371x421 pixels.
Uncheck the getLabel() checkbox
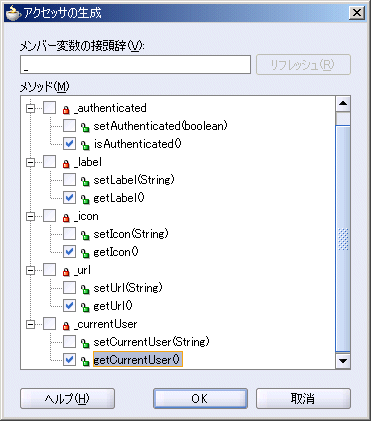pyautogui.click(x=69, y=198)
